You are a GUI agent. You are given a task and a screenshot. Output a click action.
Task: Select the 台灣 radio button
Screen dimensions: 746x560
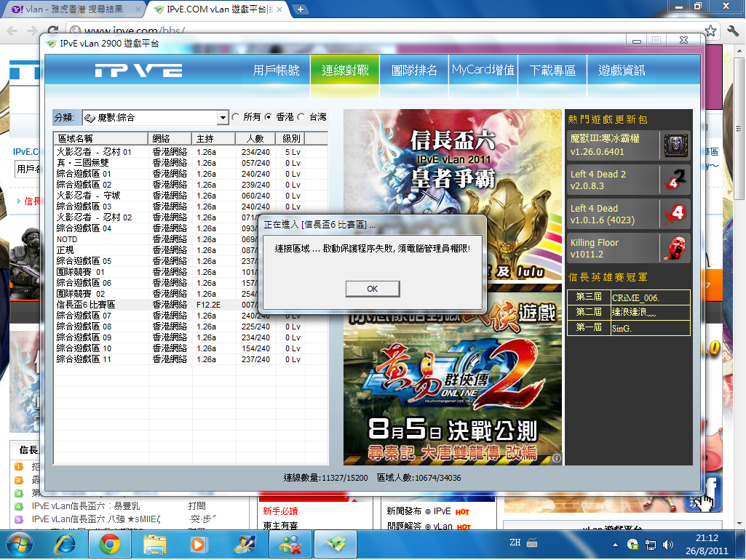point(301,116)
